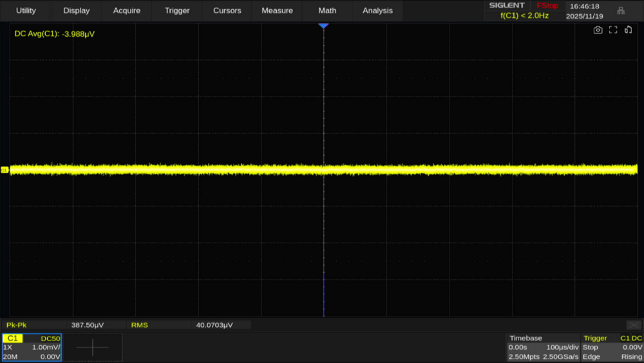Click the clock date and time display

[584, 11]
